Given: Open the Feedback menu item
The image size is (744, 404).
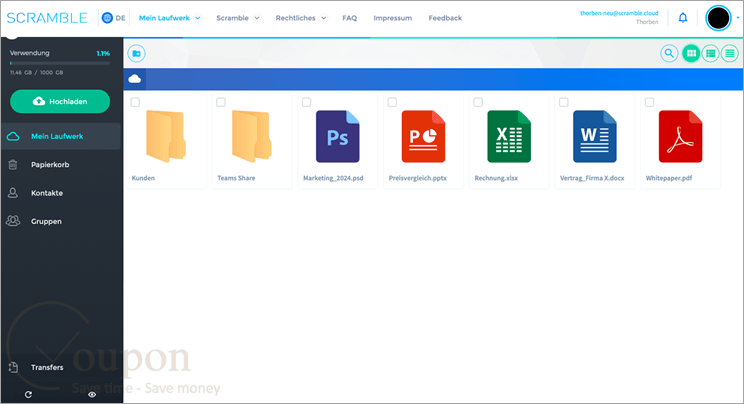Looking at the screenshot, I should [x=445, y=18].
